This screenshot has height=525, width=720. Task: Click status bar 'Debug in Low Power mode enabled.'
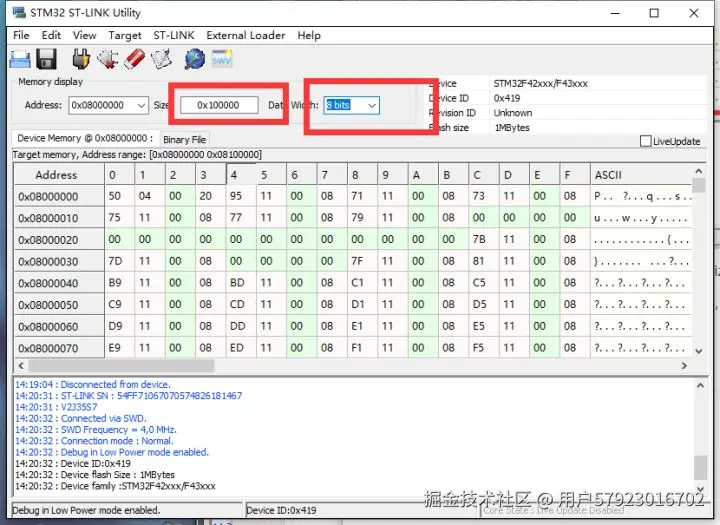click(86, 510)
